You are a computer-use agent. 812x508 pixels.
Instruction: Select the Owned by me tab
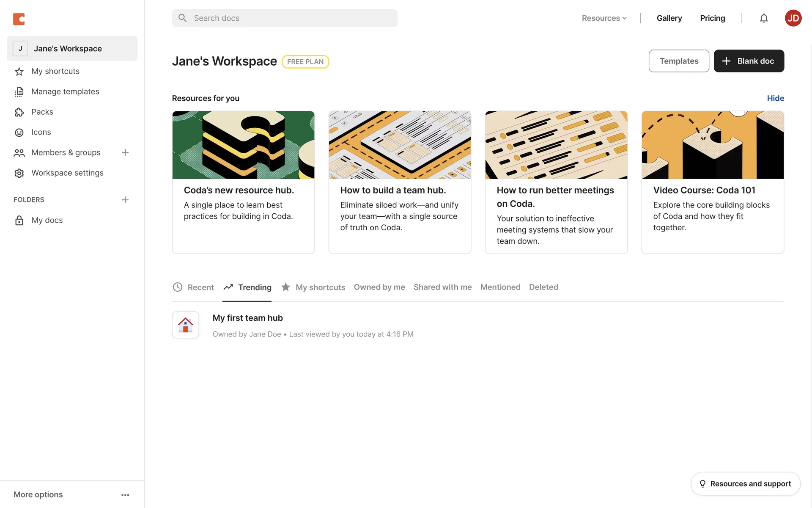click(x=379, y=287)
